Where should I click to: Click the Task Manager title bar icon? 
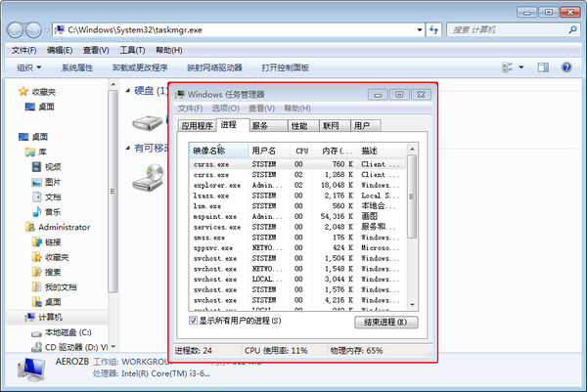180,94
